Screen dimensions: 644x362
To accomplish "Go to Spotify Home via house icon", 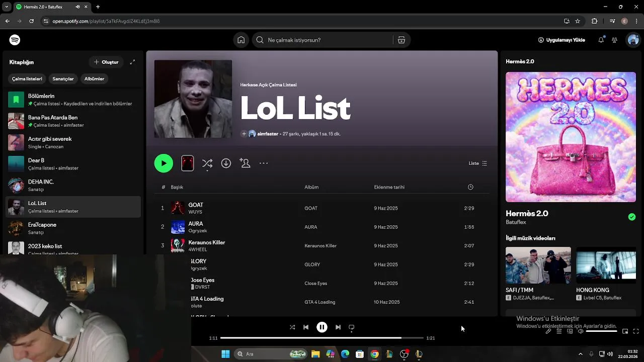I will 241,40.
